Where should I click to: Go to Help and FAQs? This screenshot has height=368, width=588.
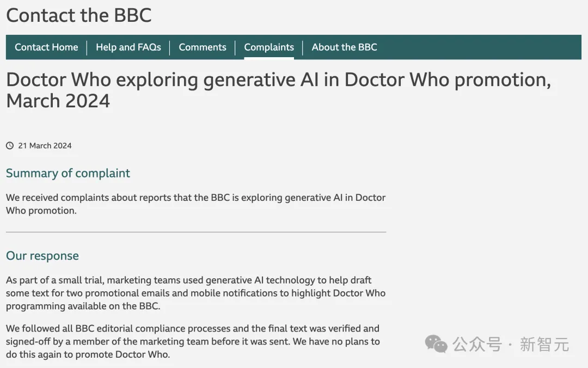(128, 47)
